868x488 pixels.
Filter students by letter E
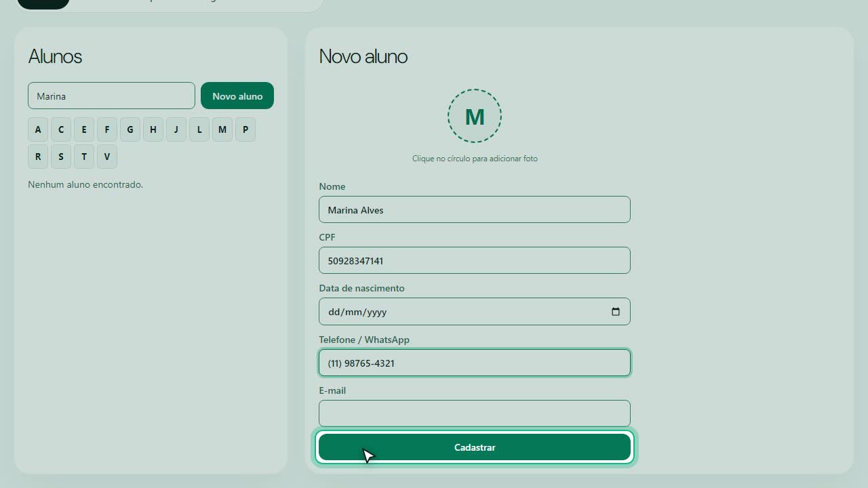tap(84, 129)
